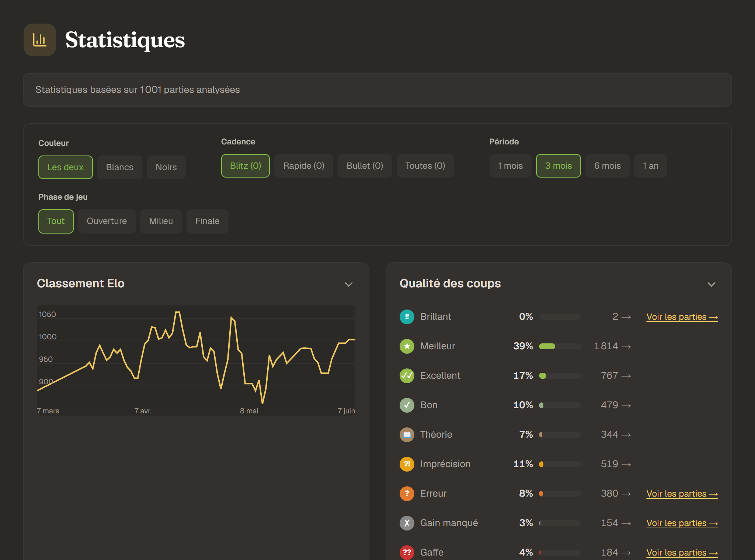Open Voir les parties for Gaffe

(x=682, y=553)
